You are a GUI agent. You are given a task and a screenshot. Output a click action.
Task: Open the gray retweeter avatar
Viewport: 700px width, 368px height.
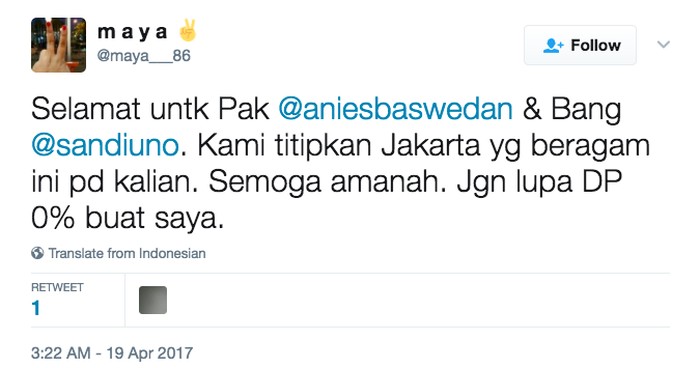[153, 300]
